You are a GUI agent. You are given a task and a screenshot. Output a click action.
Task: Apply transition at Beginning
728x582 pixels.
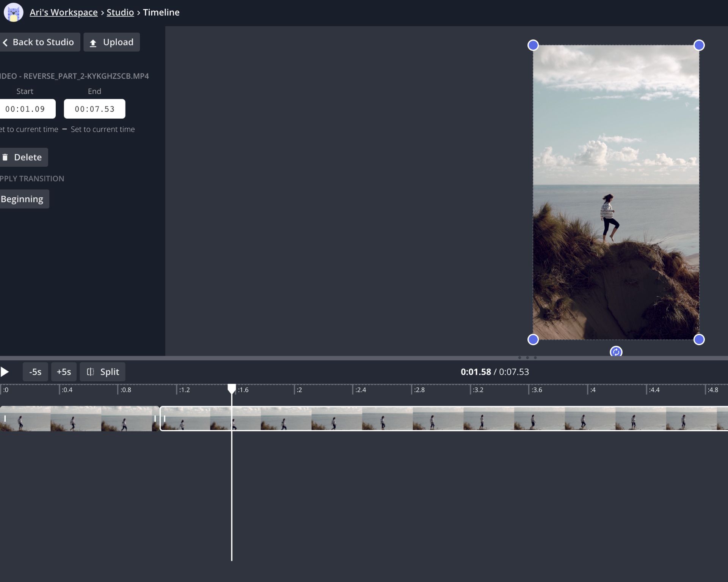(x=23, y=199)
